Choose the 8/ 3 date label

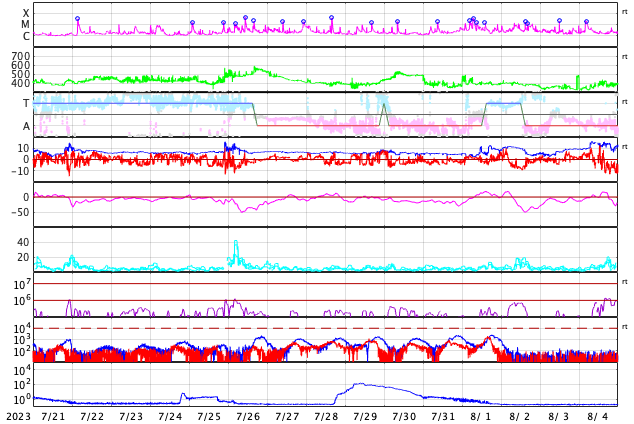(x=559, y=416)
